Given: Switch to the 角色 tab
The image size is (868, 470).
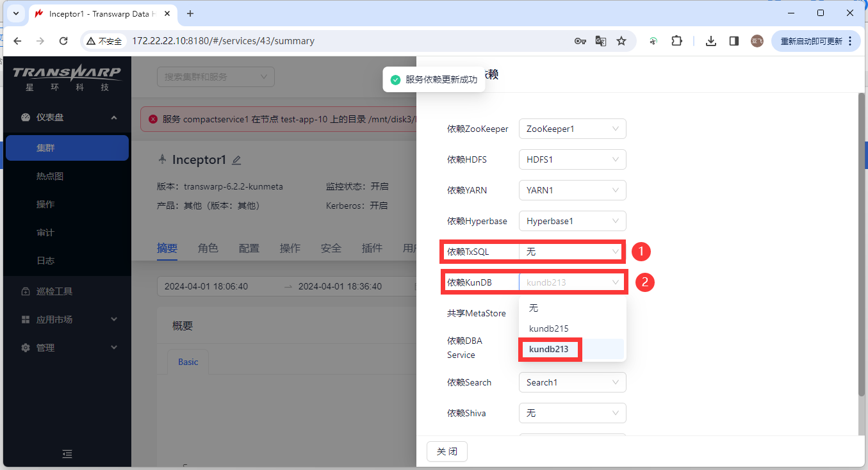Looking at the screenshot, I should click(208, 248).
